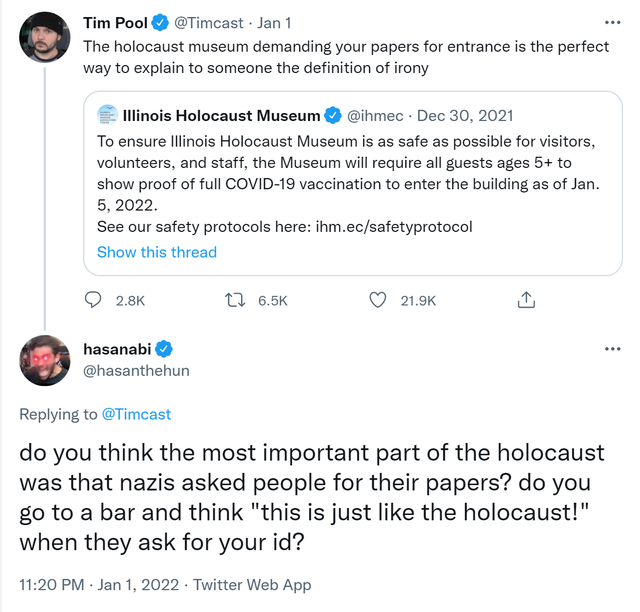Like Tim Pool's tweet with heart icon

(x=378, y=299)
